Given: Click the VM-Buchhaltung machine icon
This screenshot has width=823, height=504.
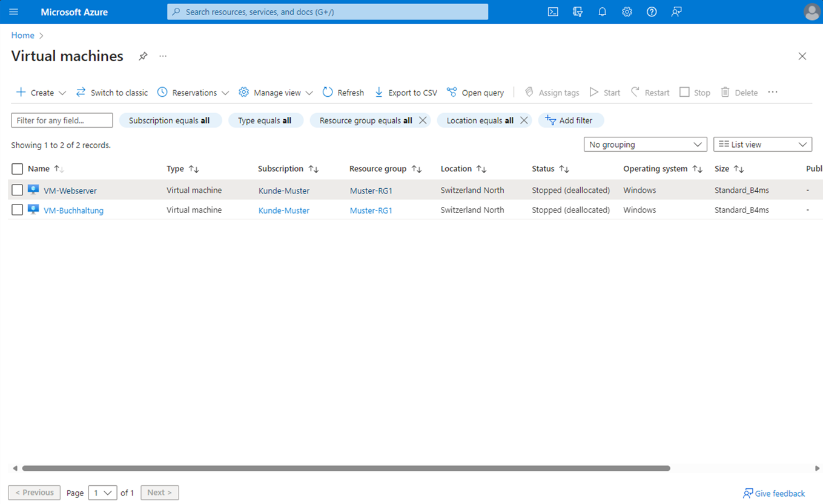Looking at the screenshot, I should [33, 210].
